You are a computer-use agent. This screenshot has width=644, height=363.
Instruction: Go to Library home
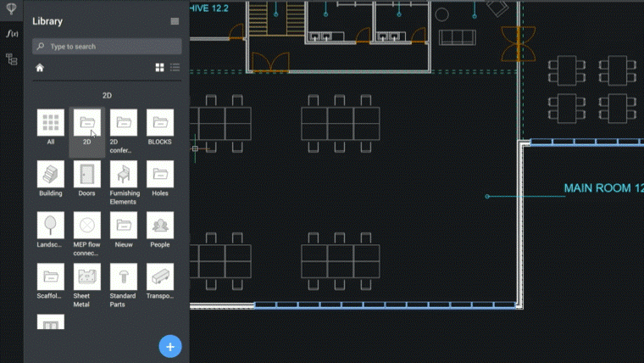coord(40,68)
